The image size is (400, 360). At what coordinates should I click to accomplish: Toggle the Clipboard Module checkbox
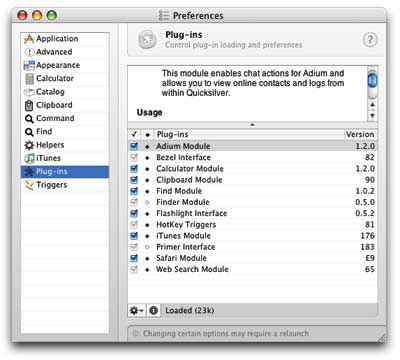(134, 180)
